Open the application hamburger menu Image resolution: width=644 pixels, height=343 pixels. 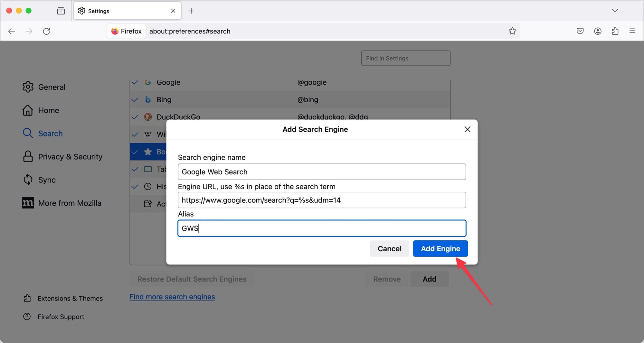[632, 31]
